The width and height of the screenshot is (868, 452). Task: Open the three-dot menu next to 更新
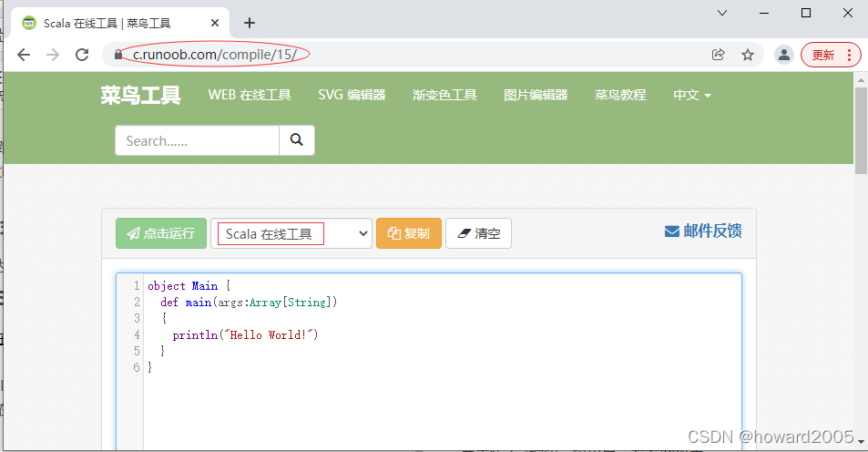(849, 55)
